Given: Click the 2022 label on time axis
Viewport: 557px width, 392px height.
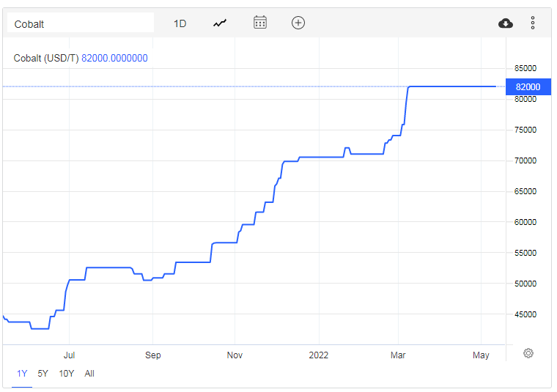Looking at the screenshot, I should 318,355.
